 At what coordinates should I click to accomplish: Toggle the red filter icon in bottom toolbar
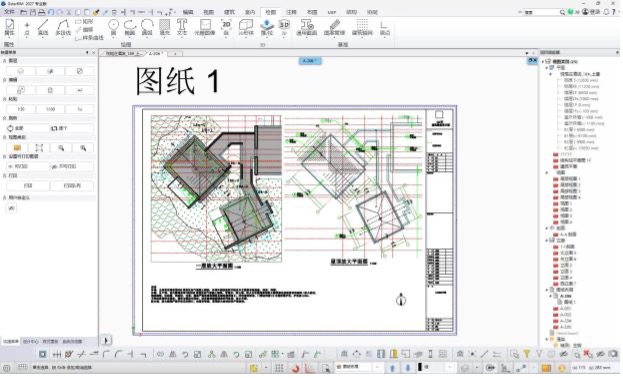[588, 354]
